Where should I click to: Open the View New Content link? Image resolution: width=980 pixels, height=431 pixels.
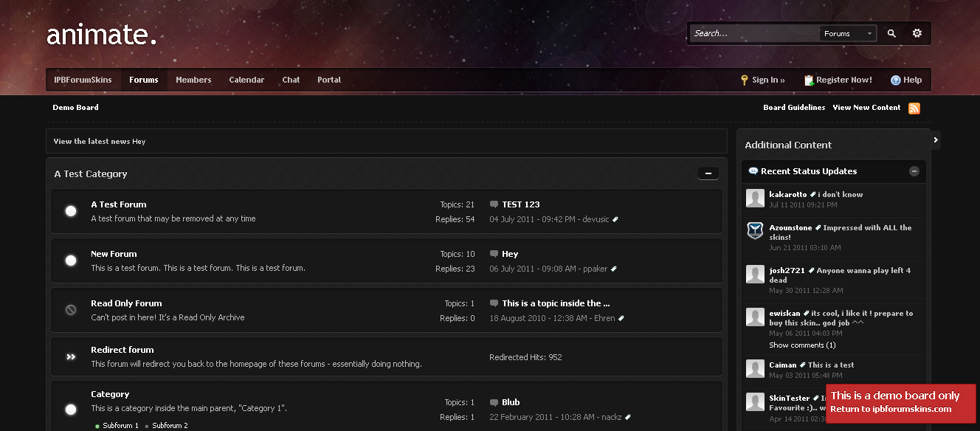[866, 108]
